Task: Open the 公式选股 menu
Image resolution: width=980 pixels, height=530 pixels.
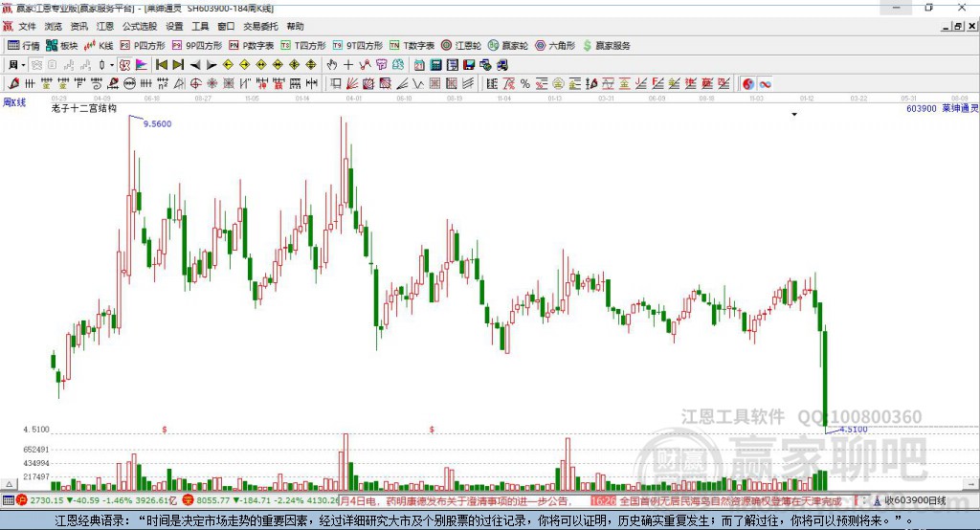Action: (140, 26)
